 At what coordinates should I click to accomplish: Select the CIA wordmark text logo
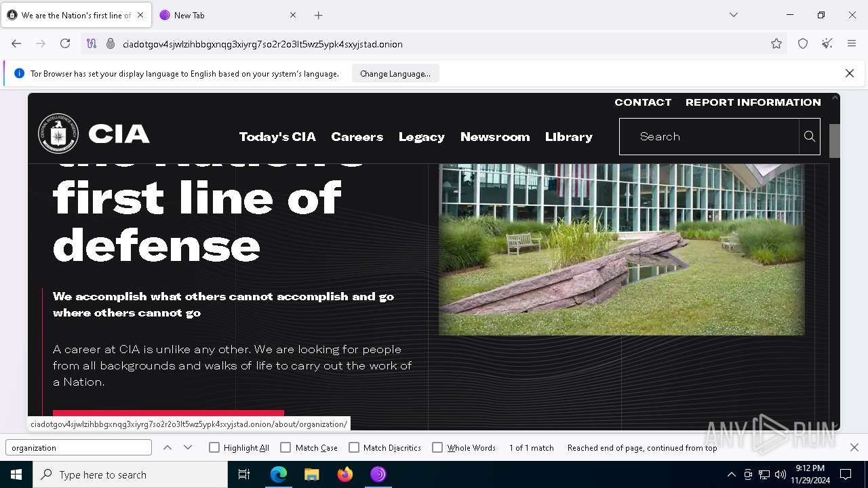[119, 134]
